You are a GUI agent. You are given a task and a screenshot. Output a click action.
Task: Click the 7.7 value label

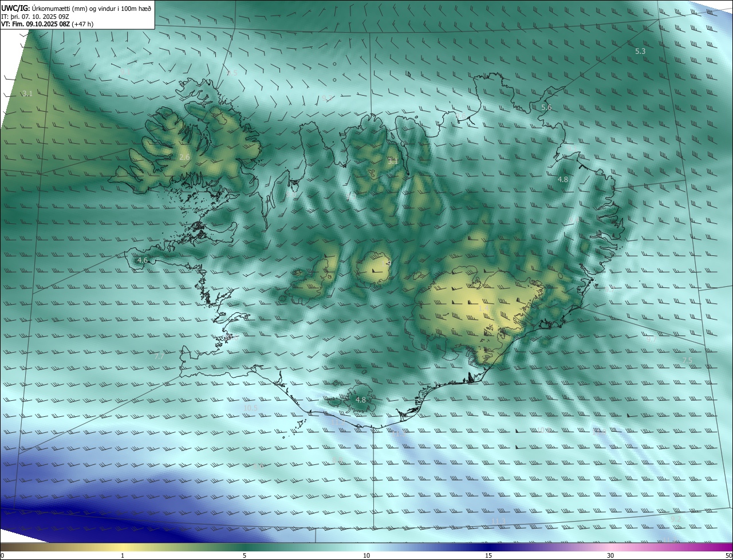(159, 357)
